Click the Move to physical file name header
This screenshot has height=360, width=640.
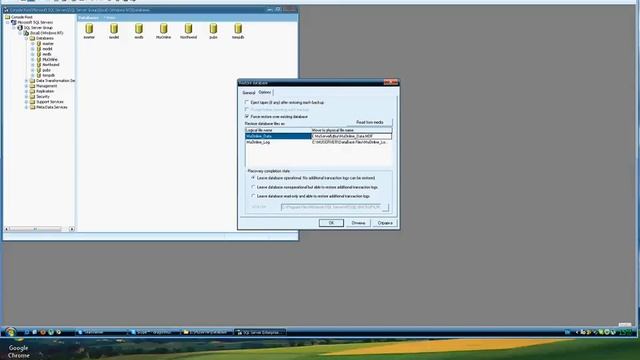[351, 130]
